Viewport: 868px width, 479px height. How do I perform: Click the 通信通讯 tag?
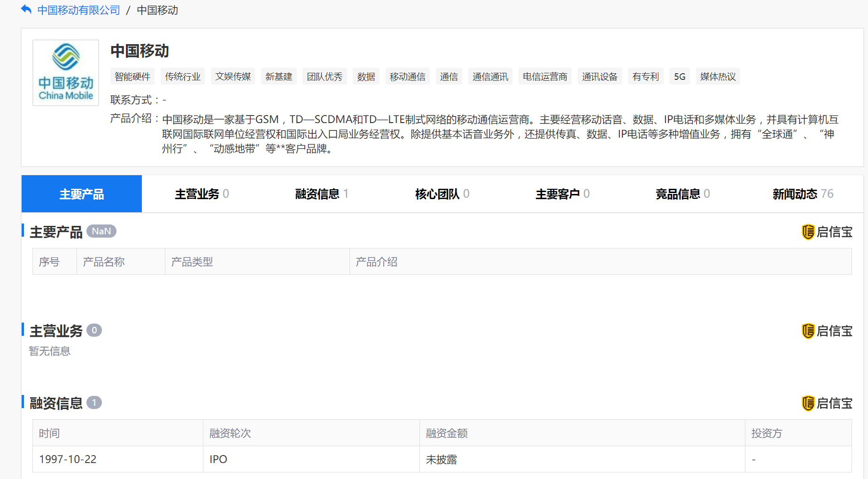[490, 77]
